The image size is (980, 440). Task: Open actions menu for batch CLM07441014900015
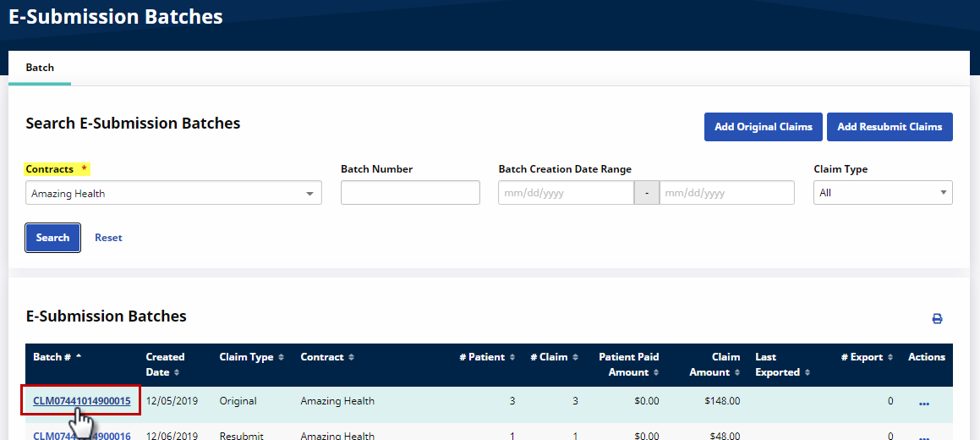923,404
